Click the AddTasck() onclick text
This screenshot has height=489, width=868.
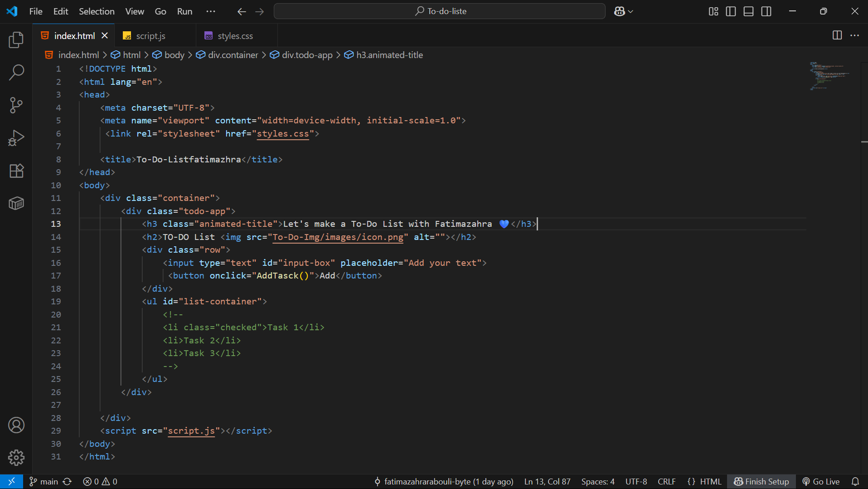[x=282, y=275]
